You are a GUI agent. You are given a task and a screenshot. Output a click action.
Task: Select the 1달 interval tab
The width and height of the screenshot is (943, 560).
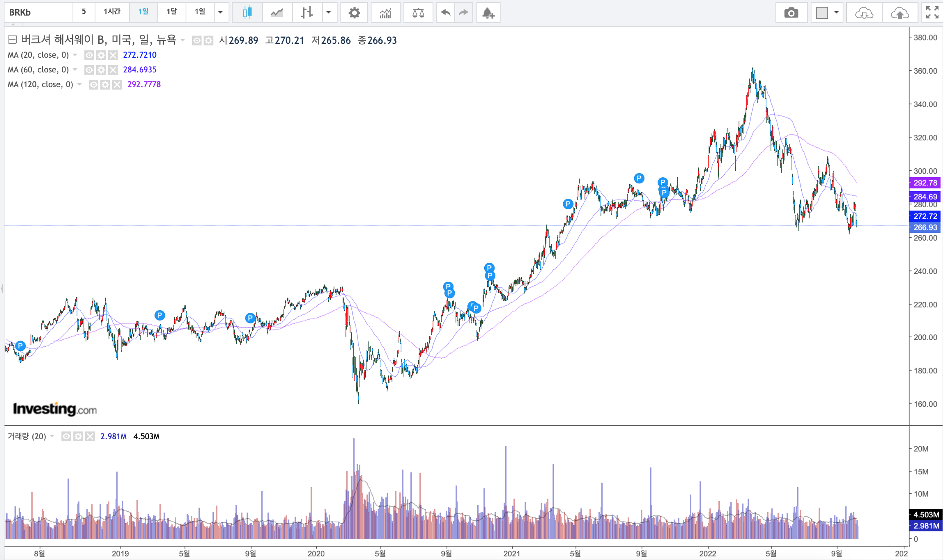pos(172,11)
